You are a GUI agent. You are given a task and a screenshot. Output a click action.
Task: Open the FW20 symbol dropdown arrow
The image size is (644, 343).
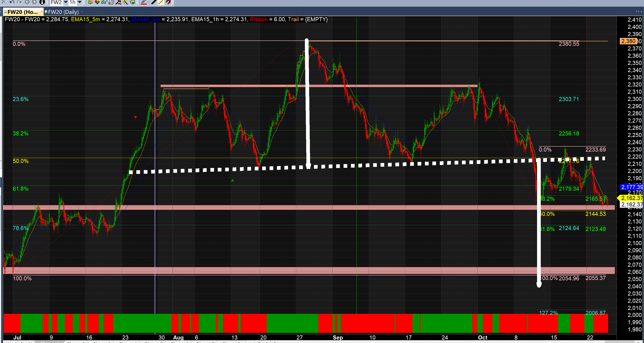click(66, 2)
